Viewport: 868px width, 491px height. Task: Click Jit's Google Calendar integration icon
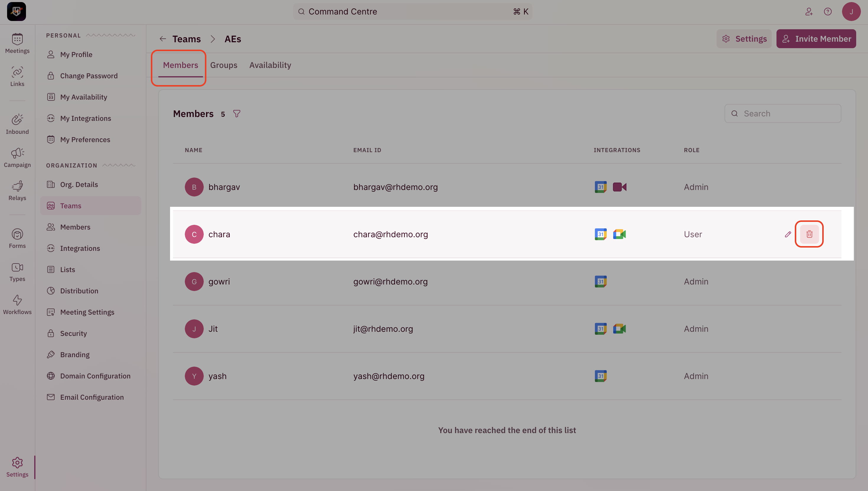(x=601, y=329)
